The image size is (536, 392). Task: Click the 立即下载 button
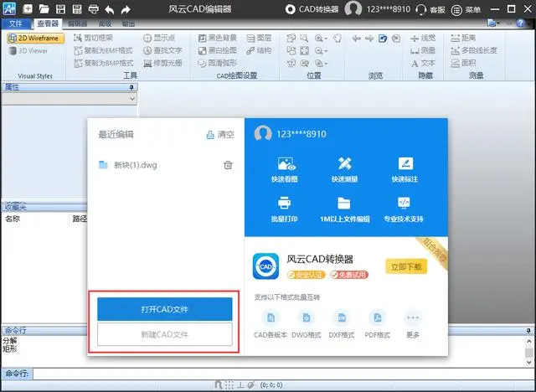pos(406,266)
